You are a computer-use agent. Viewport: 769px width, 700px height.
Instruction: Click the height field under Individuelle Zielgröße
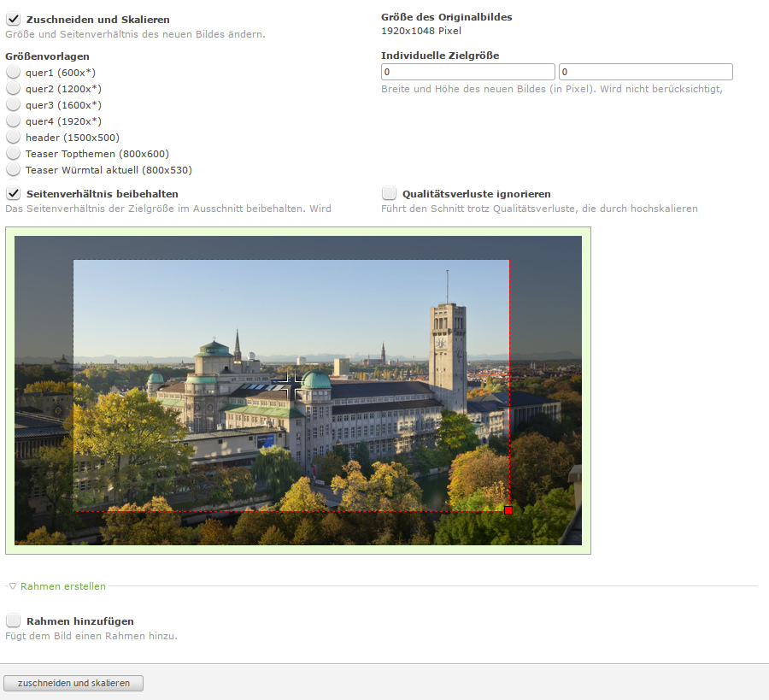tap(646, 72)
